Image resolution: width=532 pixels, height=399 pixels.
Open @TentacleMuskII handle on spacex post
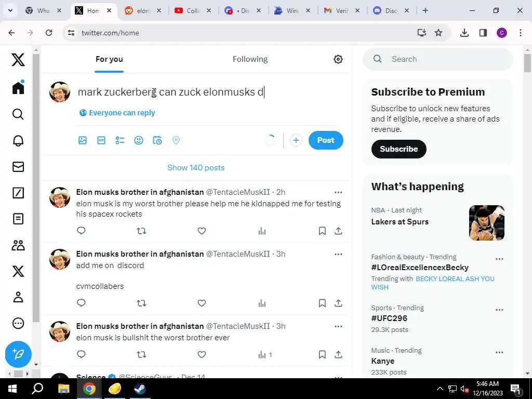coord(238,192)
